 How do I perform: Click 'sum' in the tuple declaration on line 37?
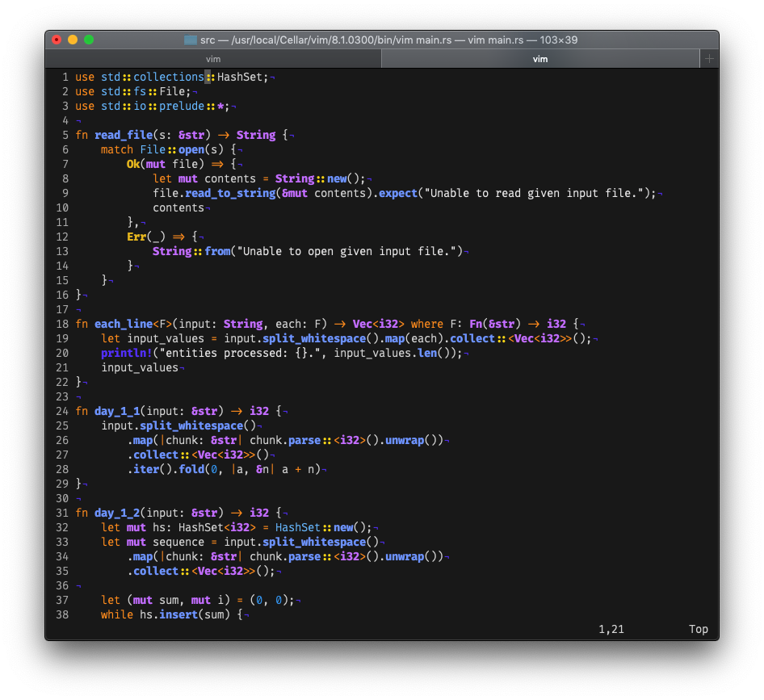(x=169, y=600)
